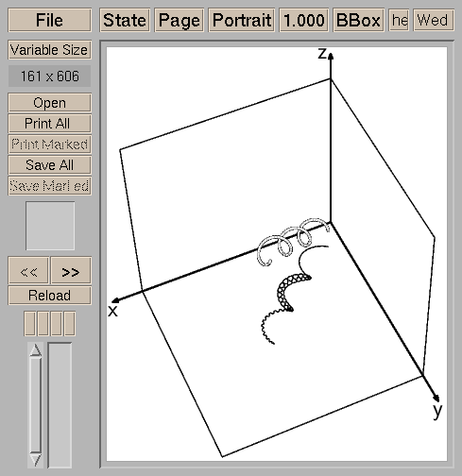The height and width of the screenshot is (476, 462).
Task: Open the Page menu button
Action: click(180, 20)
